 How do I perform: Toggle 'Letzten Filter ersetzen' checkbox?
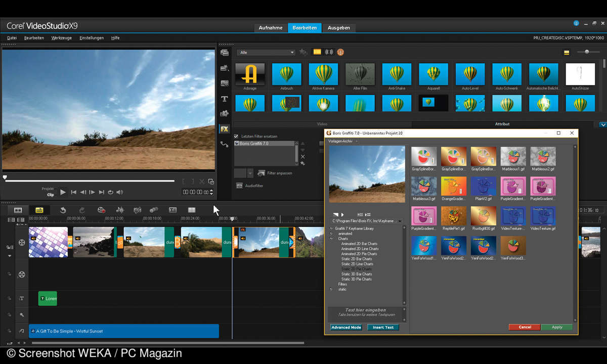[236, 136]
